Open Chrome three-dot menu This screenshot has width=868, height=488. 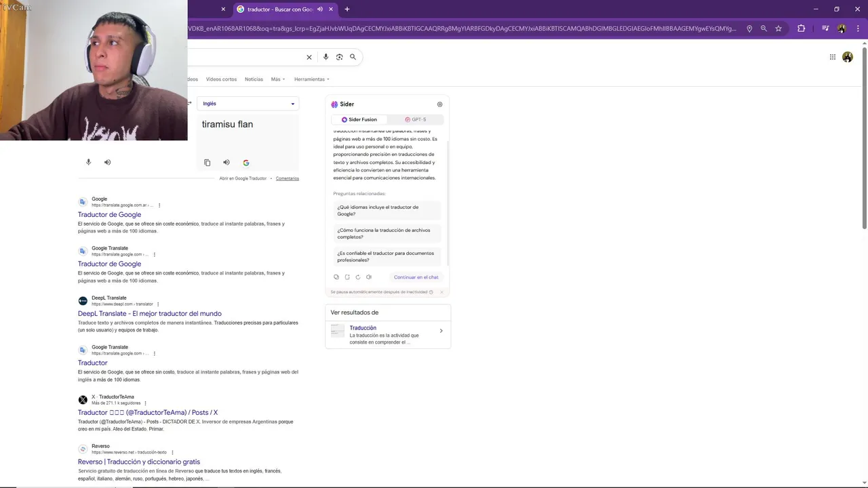click(857, 28)
